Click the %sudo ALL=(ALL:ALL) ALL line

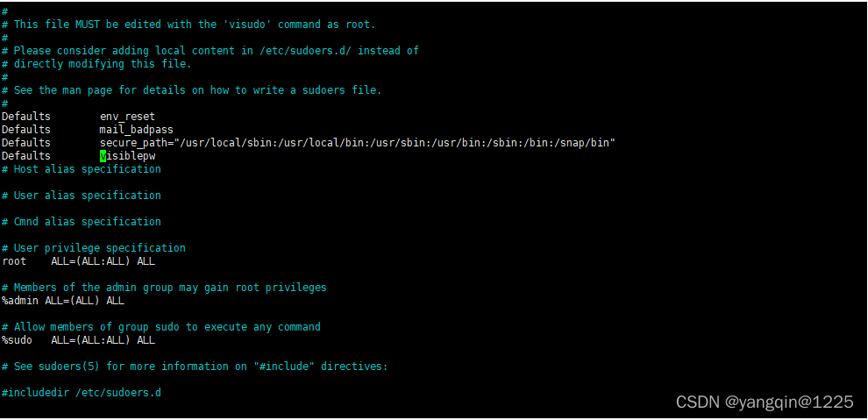[x=78, y=340]
